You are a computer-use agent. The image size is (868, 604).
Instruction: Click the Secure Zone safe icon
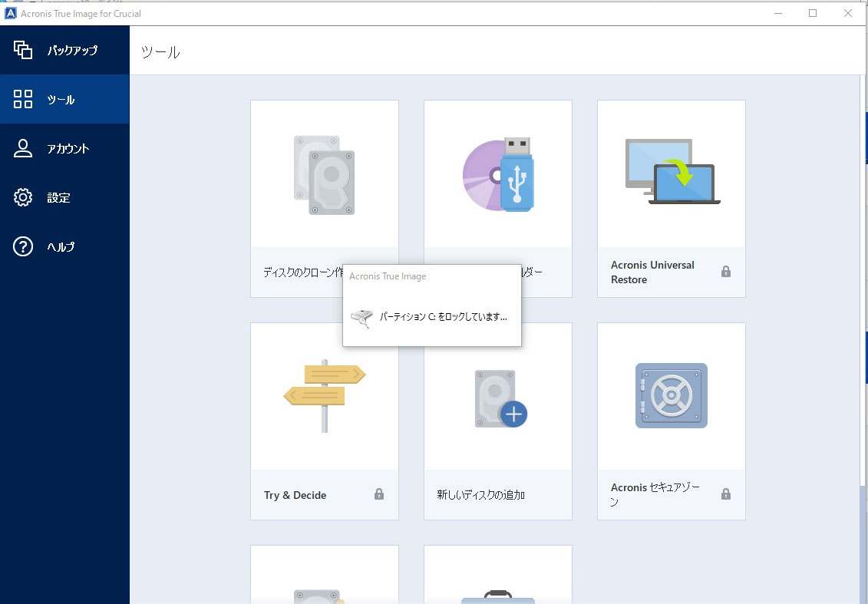pos(672,395)
